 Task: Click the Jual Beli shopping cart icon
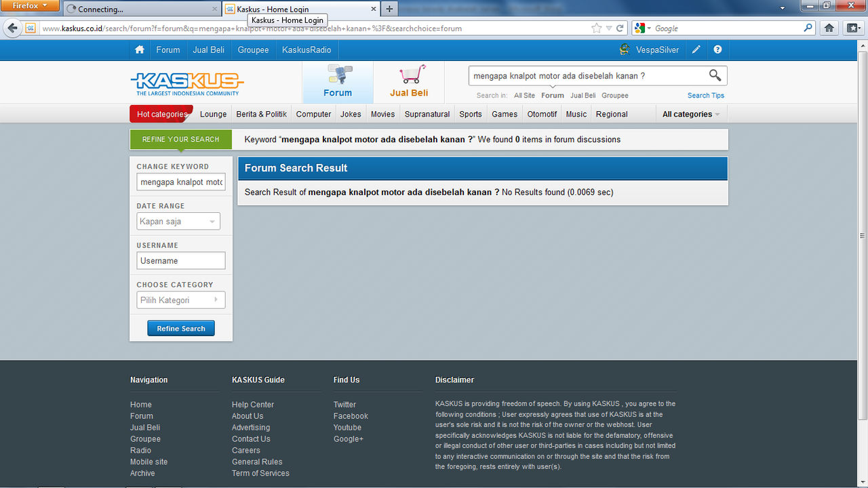click(x=412, y=75)
